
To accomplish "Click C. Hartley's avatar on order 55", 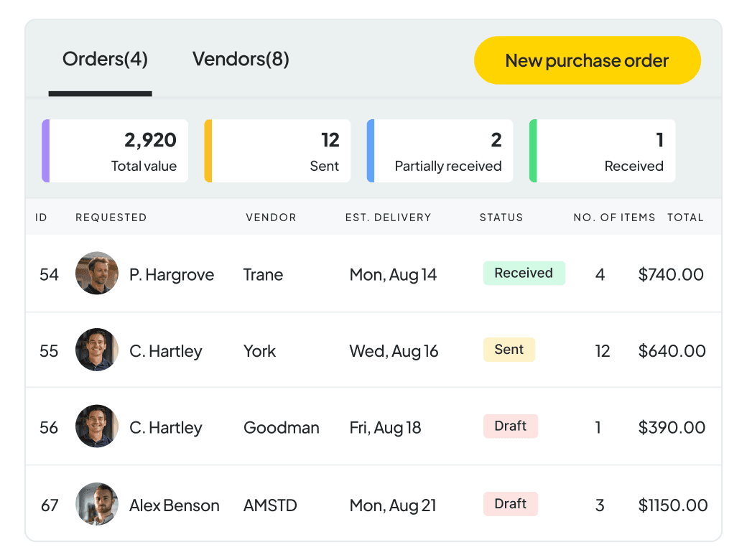I will point(97,350).
